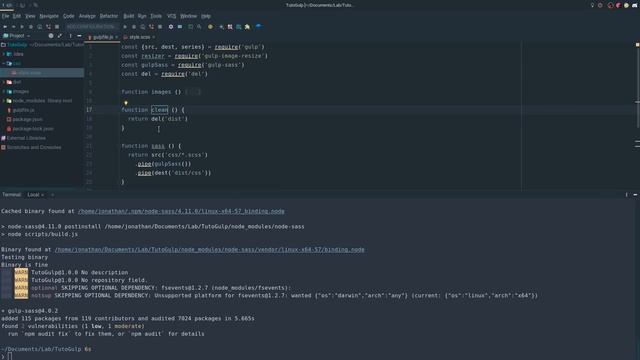
Task: Expand the node_modules folder
Action: (x=4, y=101)
